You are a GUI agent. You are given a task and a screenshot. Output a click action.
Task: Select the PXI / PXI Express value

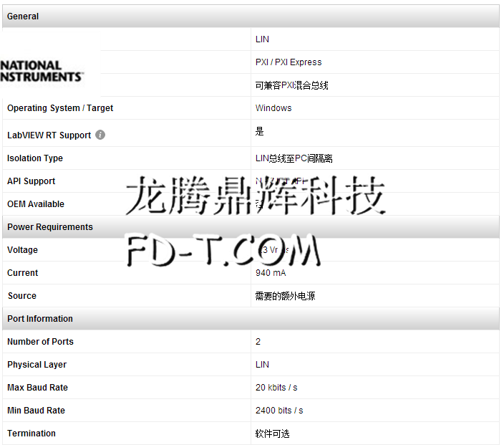(289, 62)
